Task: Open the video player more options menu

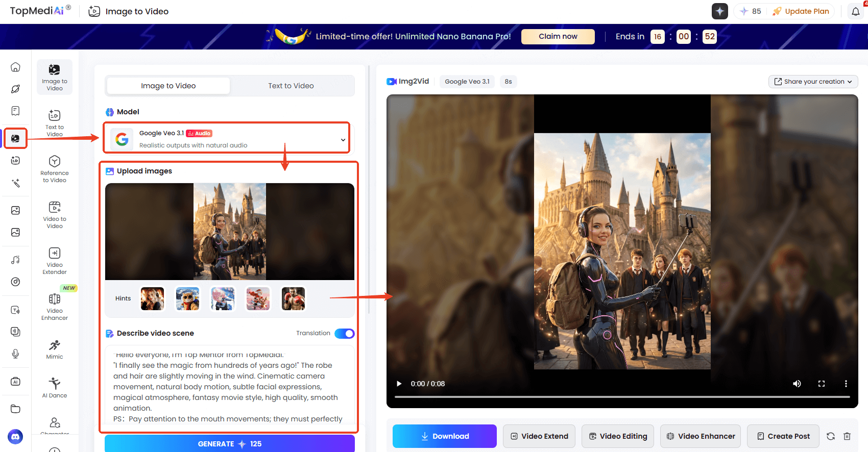Action: point(846,384)
